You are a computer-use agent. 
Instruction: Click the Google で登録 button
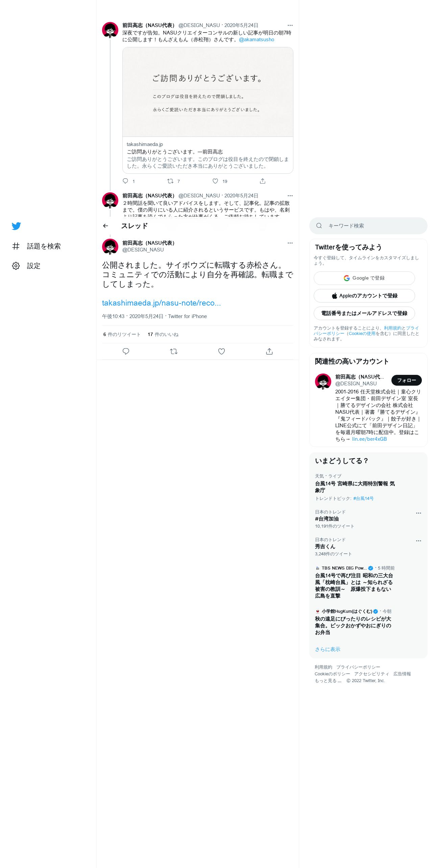pos(364,278)
